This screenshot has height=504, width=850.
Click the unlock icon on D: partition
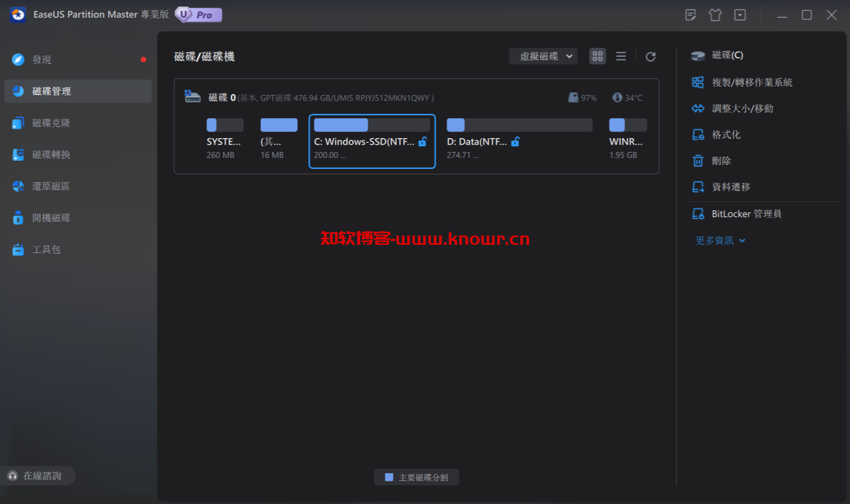click(515, 141)
